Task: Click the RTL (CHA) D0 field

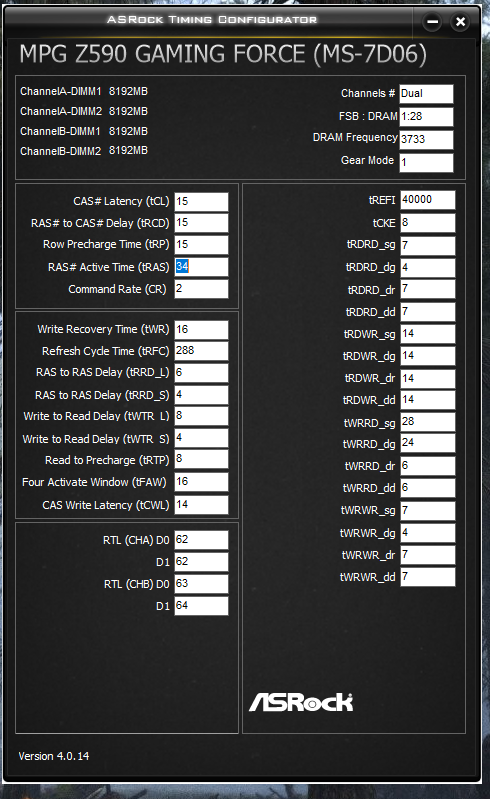Action: pos(201,540)
